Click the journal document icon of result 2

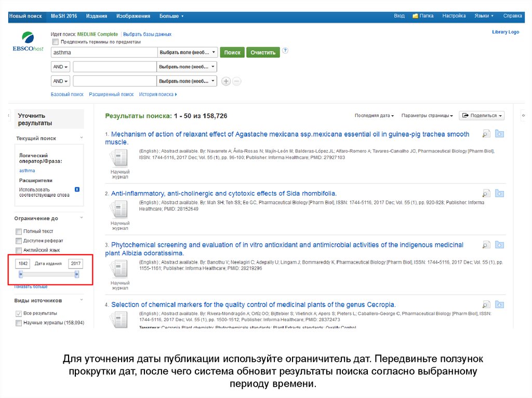point(119,210)
